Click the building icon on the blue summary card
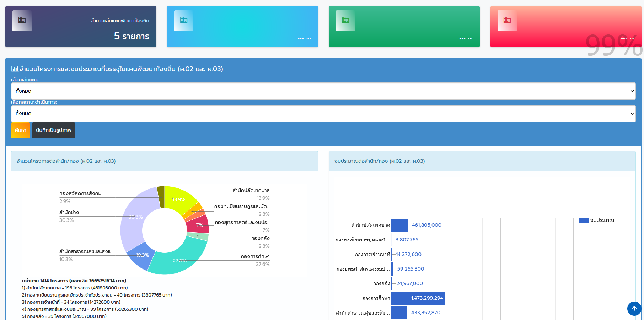Viewport: 644px width, 320px height. coord(183,21)
